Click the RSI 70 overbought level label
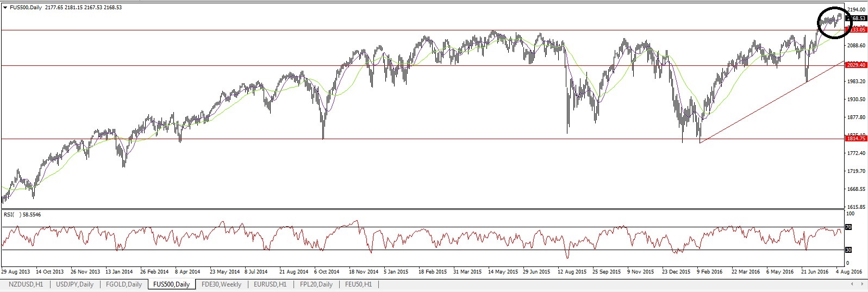 pyautogui.click(x=848, y=227)
